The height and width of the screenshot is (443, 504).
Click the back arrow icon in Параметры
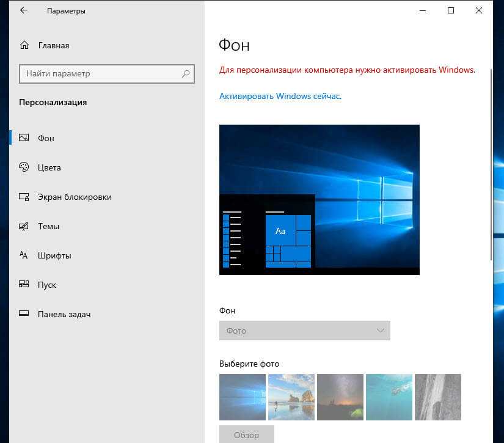pos(24,11)
